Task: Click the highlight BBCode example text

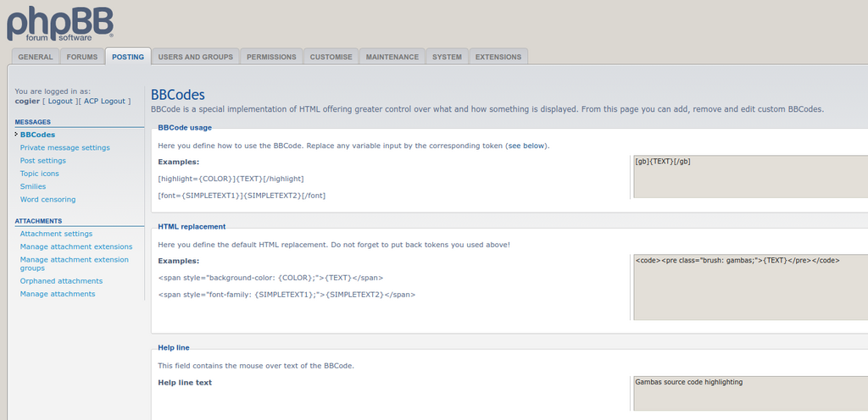Action: pyautogui.click(x=231, y=179)
